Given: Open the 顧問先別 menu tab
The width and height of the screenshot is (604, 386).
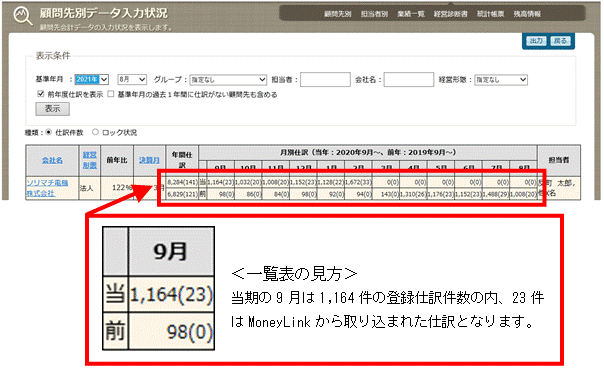Looking at the screenshot, I should click(x=337, y=14).
